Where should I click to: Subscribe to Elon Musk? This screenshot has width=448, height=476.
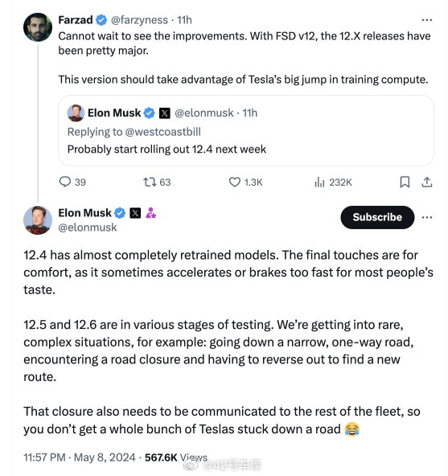click(x=377, y=217)
